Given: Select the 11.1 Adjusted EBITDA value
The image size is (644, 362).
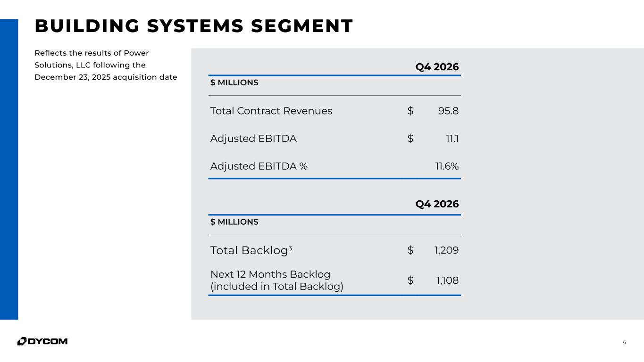Looking at the screenshot, I should pyautogui.click(x=452, y=139).
